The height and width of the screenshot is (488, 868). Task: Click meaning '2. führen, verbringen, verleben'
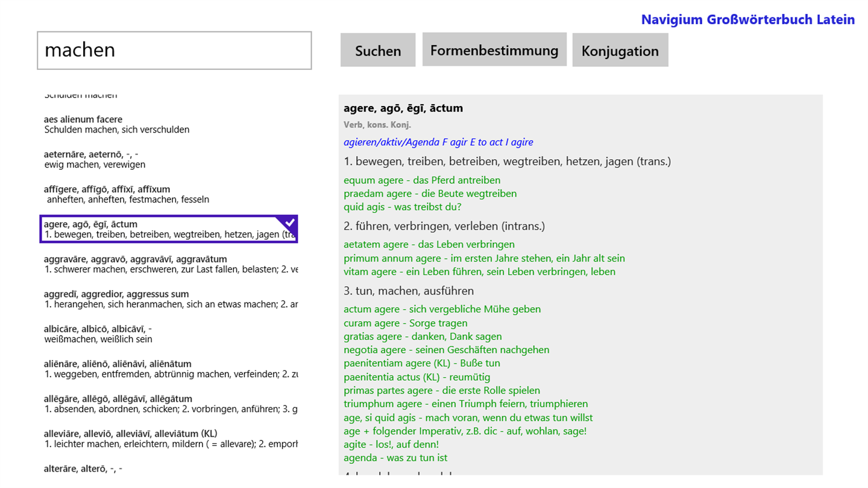coord(444,226)
